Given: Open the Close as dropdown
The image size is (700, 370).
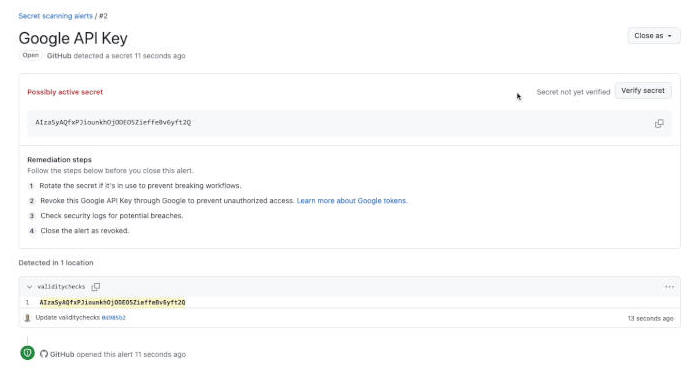Looking at the screenshot, I should click(x=653, y=36).
